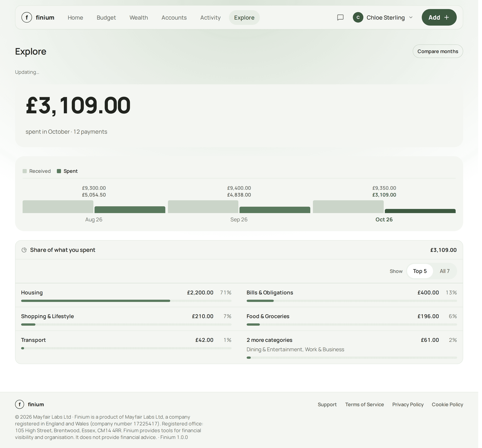Screen dimensions: 482x448
Task: Open the Cookie Policy link
Action: point(447,405)
